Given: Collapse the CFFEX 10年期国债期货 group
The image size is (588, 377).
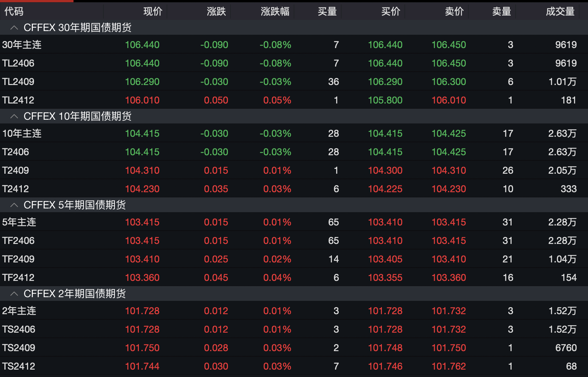Looking at the screenshot, I should [14, 116].
